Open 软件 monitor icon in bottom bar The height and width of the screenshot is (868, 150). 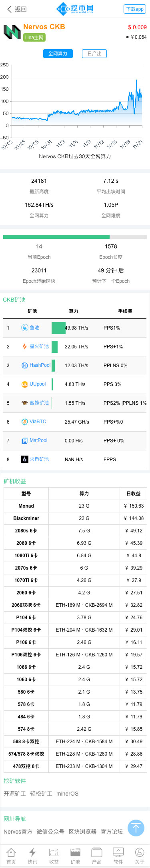coord(118,855)
